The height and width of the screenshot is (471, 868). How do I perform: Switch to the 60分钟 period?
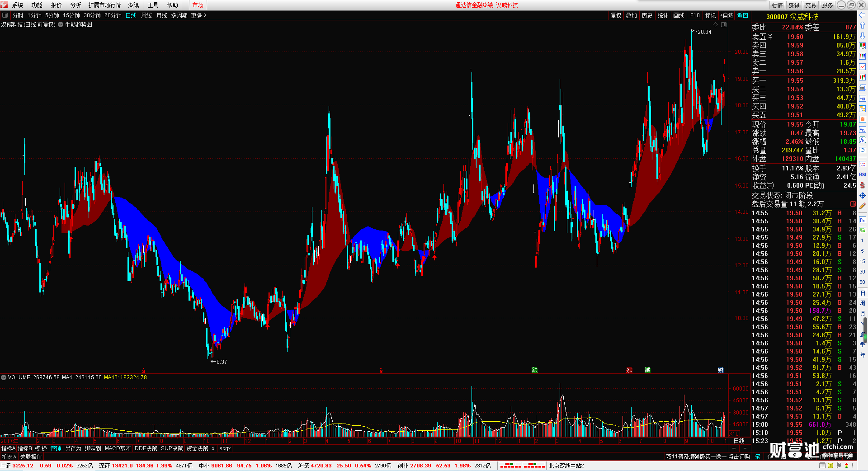pyautogui.click(x=113, y=15)
